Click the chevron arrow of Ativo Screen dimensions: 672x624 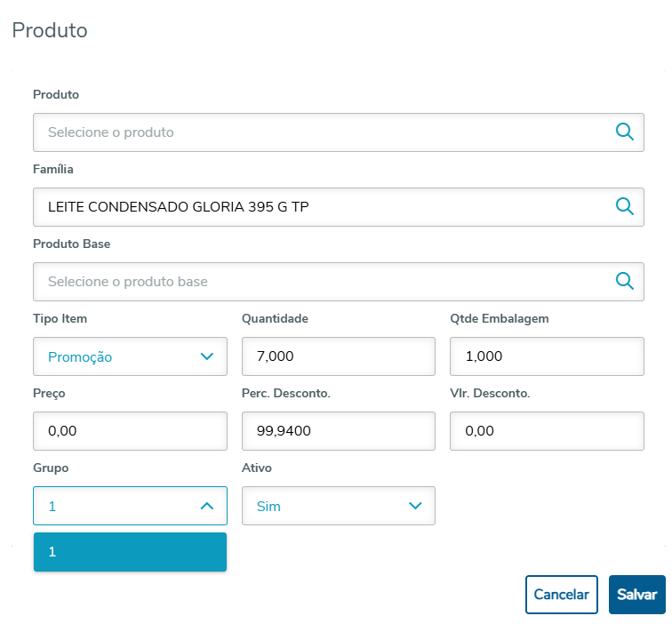[415, 506]
